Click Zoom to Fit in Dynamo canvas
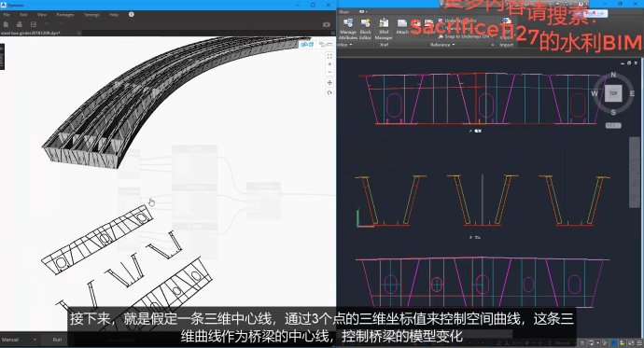 click(329, 56)
